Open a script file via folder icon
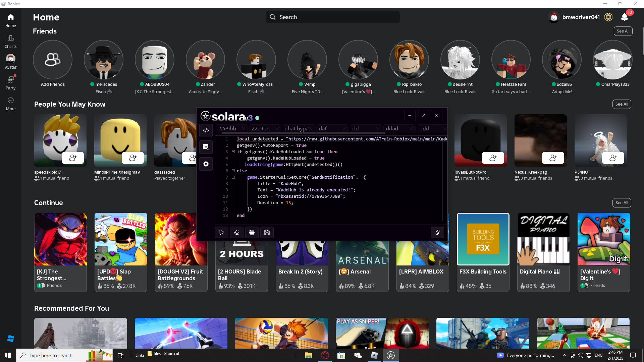 [252, 232]
